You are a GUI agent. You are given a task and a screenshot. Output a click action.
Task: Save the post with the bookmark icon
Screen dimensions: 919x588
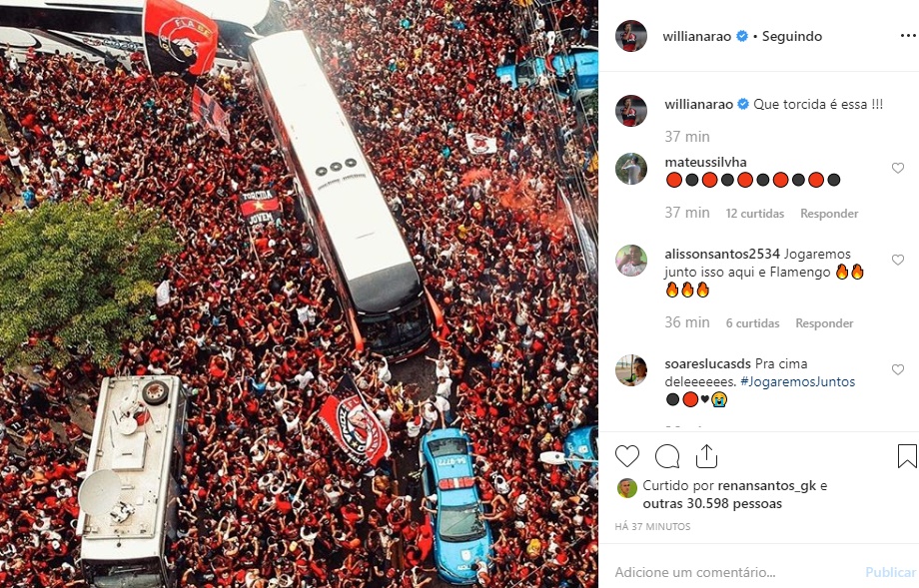click(907, 456)
